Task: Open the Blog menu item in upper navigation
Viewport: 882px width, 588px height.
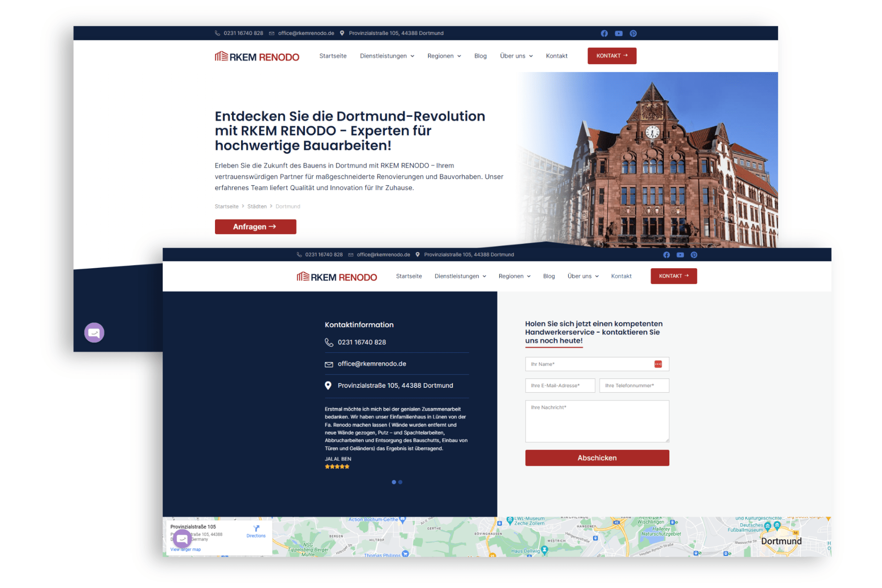Action: click(481, 56)
